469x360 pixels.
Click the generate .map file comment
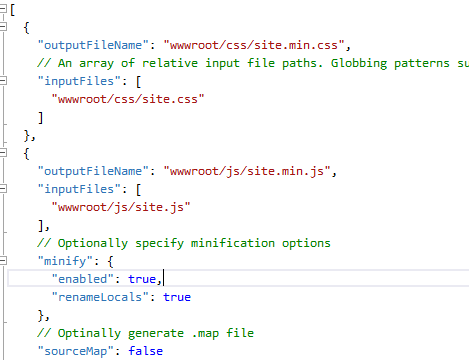tap(145, 333)
